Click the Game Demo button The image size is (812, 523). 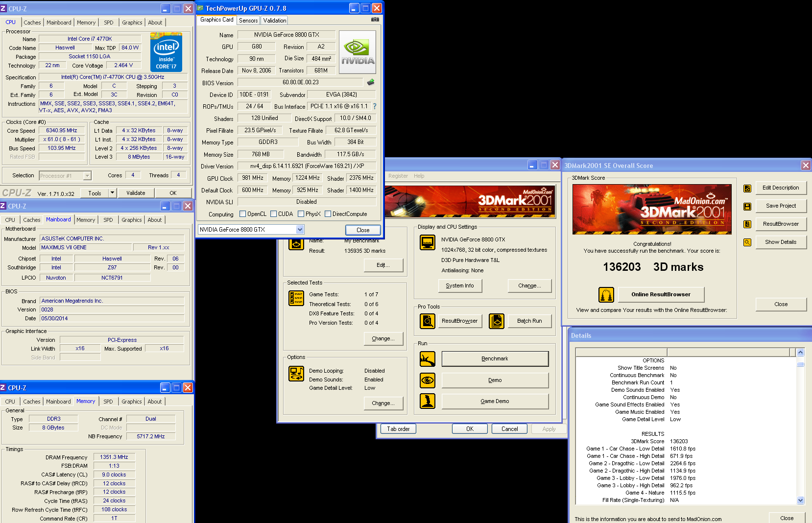495,401
